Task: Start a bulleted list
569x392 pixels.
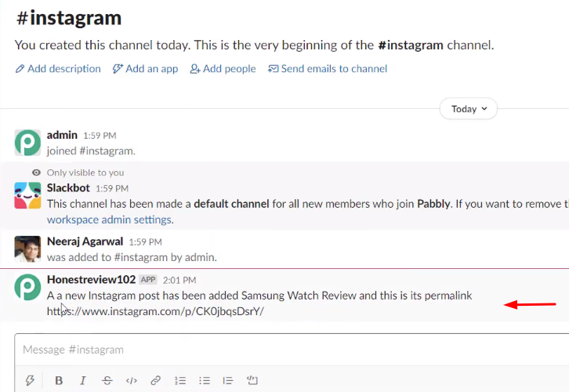Action: point(205,380)
